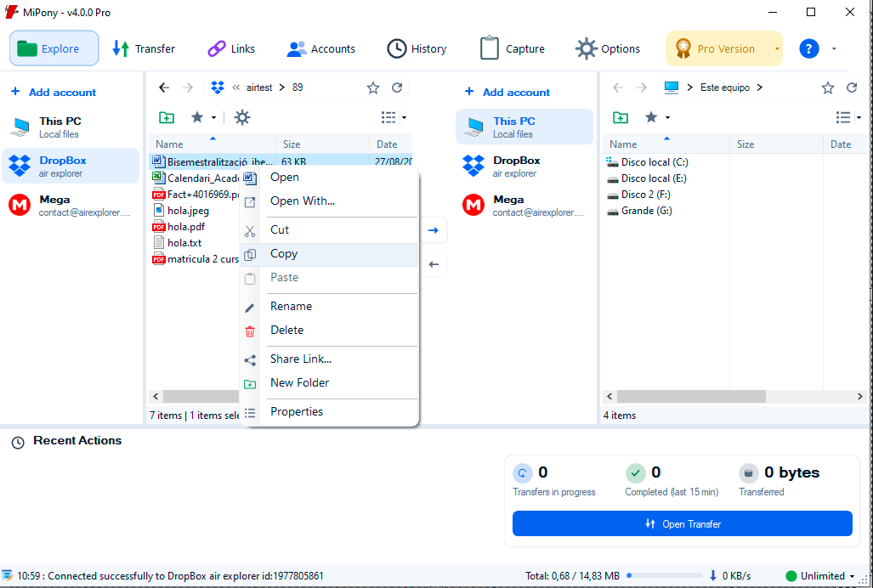Click Add account in right panel
The width and height of the screenshot is (873, 588).
(507, 93)
